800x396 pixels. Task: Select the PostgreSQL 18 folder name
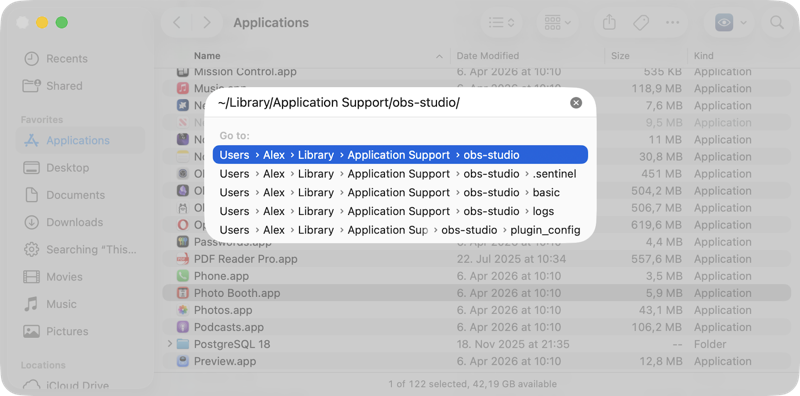tap(232, 344)
